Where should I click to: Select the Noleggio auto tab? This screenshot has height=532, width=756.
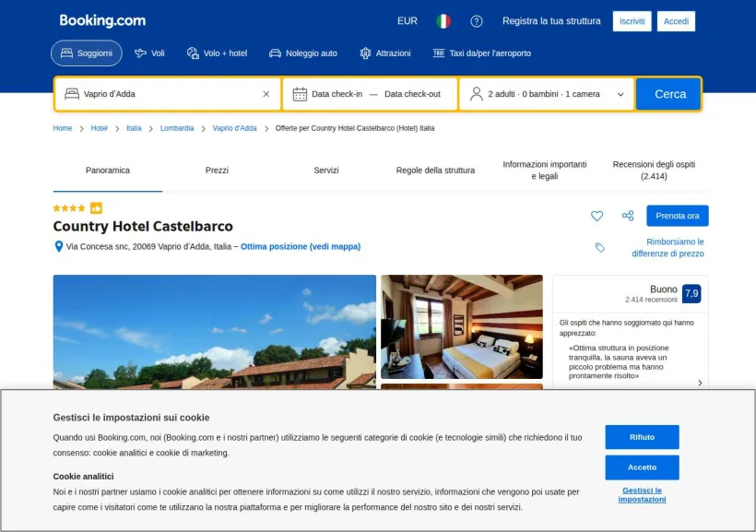click(302, 53)
